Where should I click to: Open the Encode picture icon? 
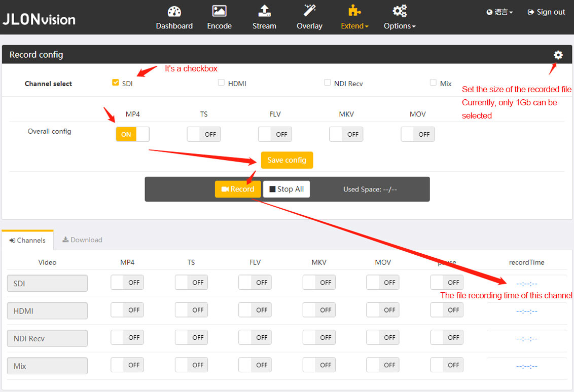[219, 11]
